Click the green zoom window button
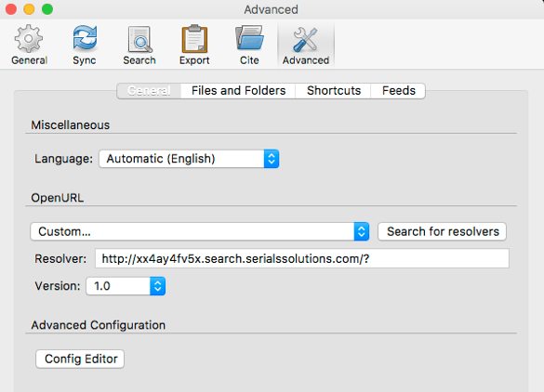Screen dimensions: 544x392 (x=47, y=9)
